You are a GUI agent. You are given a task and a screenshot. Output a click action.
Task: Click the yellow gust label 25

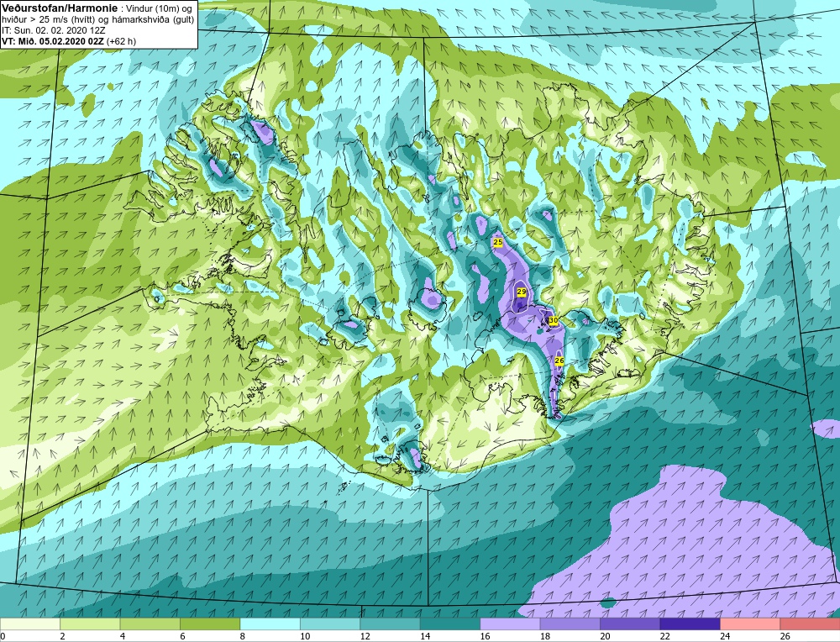tap(497, 243)
